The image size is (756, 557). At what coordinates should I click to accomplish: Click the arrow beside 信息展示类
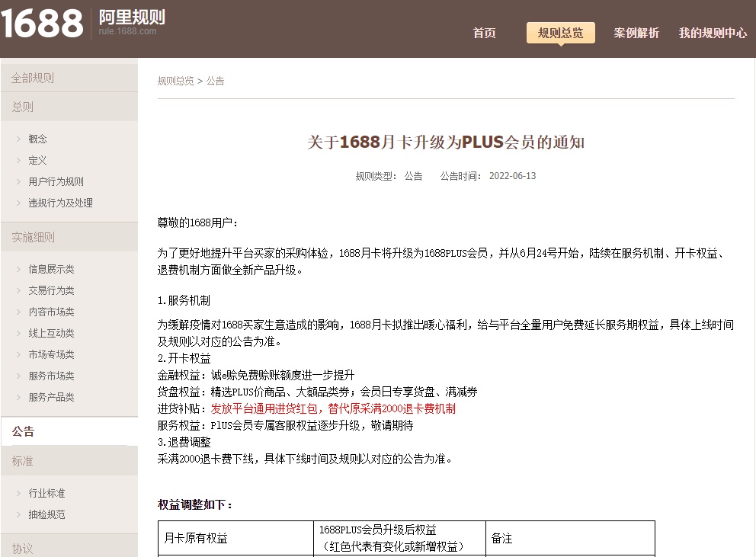18,269
